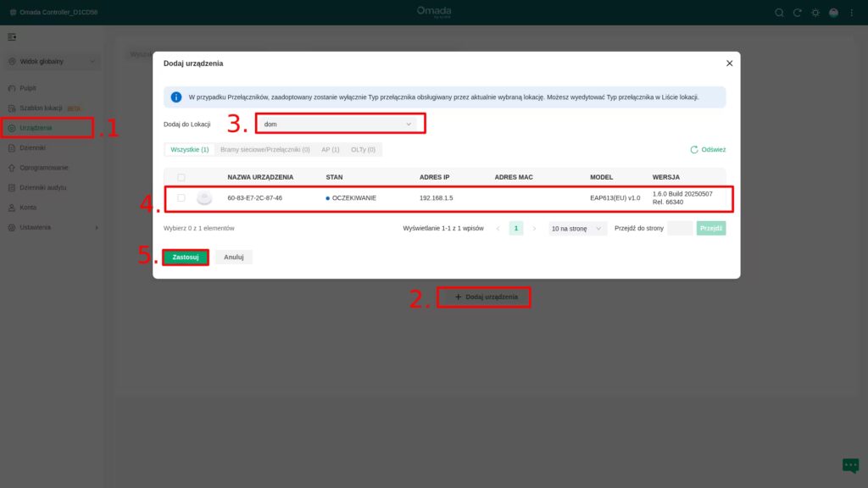Click the search magnifier icon in header

(x=779, y=13)
